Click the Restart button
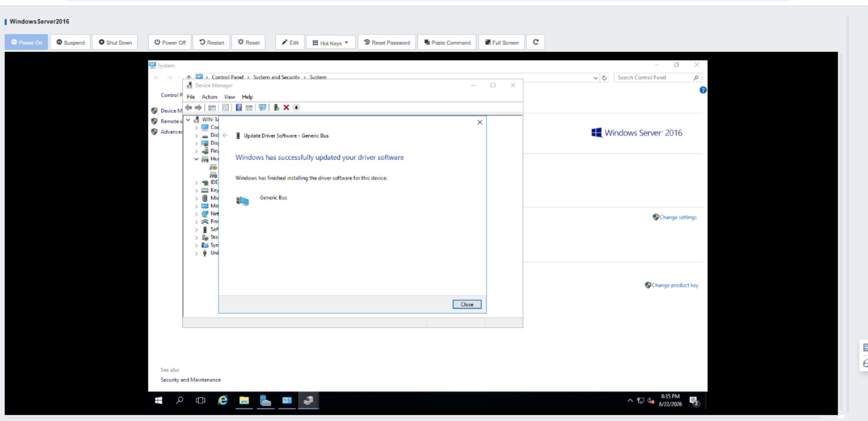Viewport: 868px width, 421px height. pyautogui.click(x=212, y=42)
